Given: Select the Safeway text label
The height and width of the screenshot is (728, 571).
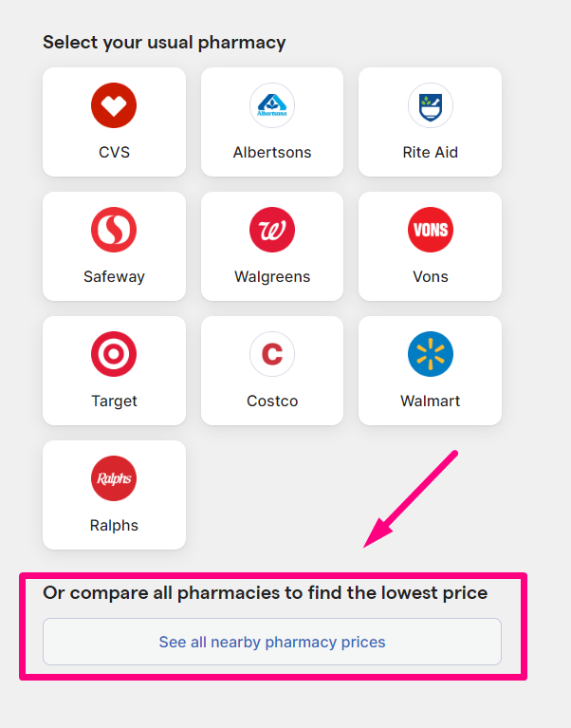Looking at the screenshot, I should 114,277.
